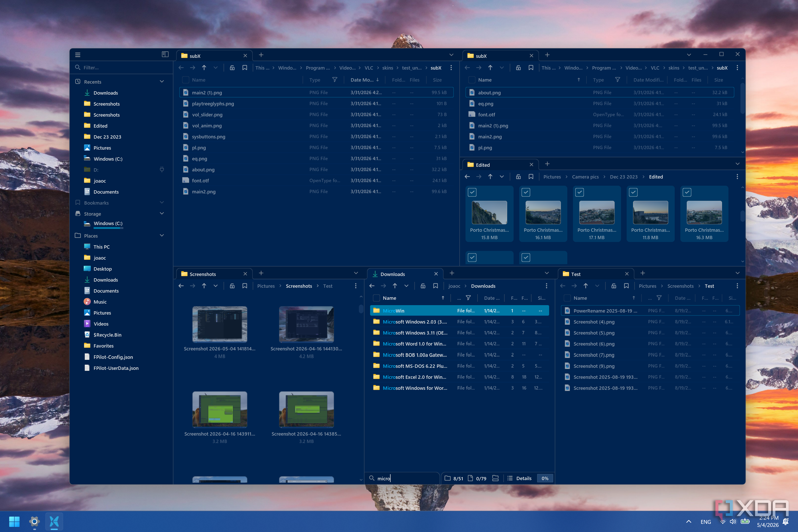Click the drive icon in Downloads status bar
The image size is (798, 532).
pos(495,478)
